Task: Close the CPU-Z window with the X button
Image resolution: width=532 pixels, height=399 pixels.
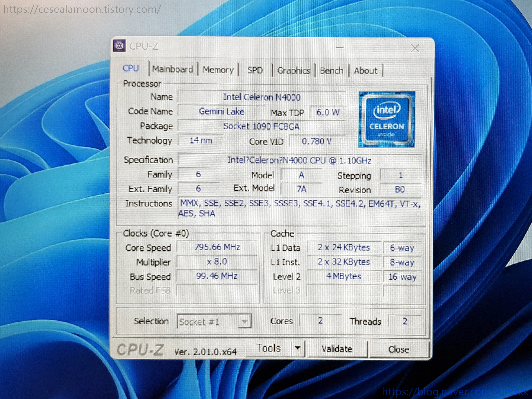Action: [x=415, y=48]
